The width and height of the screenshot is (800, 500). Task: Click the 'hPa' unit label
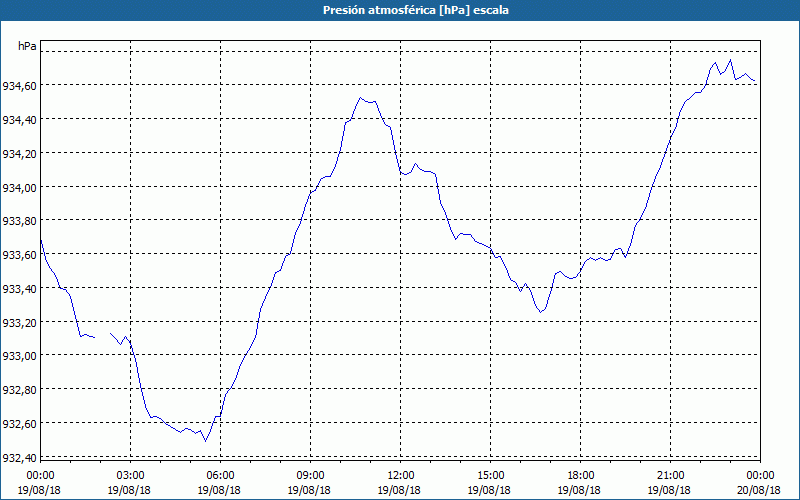27,46
